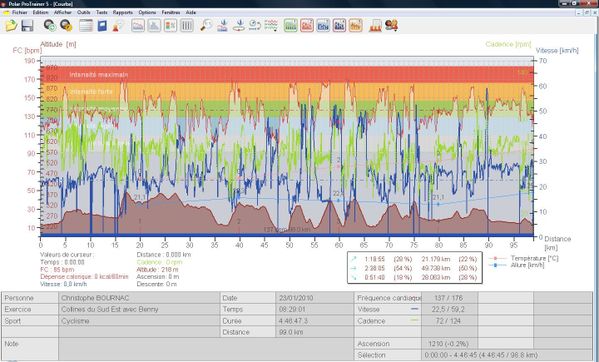Click the Date value 23/01/2010

click(315, 298)
